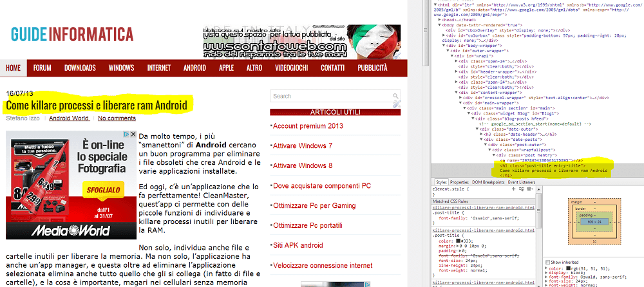Open the DOM Breakpoints tab
644x287 pixels.
pos(488,182)
